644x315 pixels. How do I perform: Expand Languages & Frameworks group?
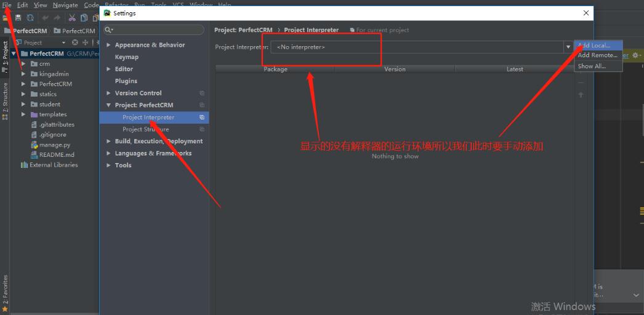tap(109, 153)
